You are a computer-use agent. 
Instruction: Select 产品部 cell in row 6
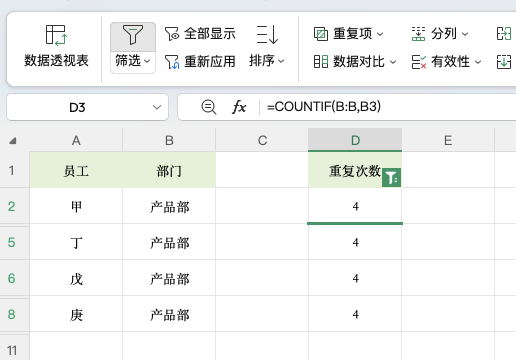(169, 278)
